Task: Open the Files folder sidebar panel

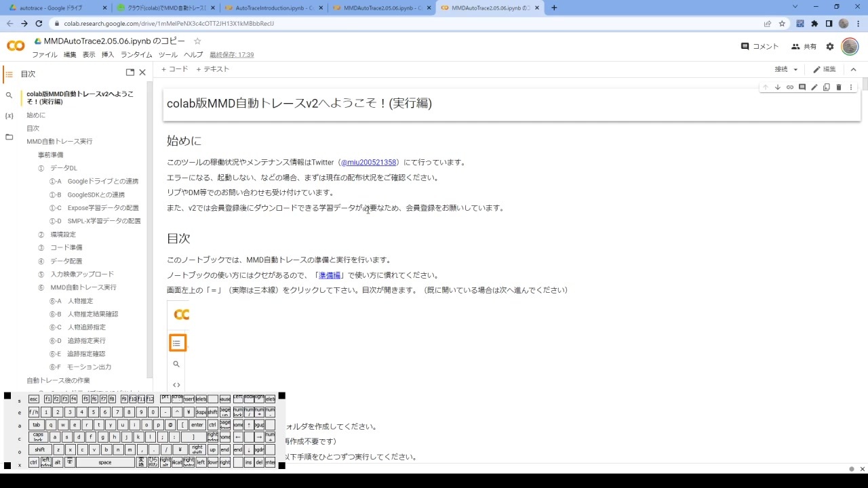Action: tap(9, 137)
